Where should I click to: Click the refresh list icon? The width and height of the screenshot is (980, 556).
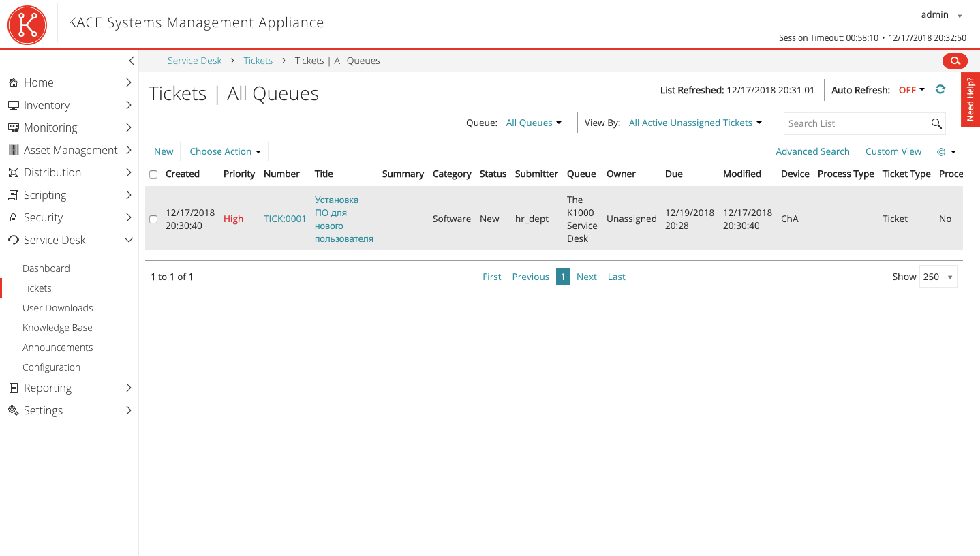pos(940,89)
